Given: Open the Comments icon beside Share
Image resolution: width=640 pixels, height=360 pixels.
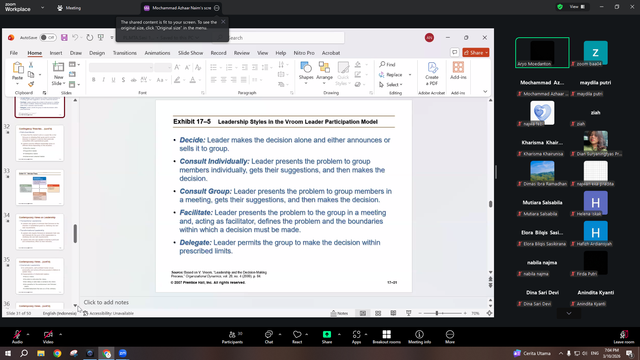Looking at the screenshot, I should tap(454, 53).
